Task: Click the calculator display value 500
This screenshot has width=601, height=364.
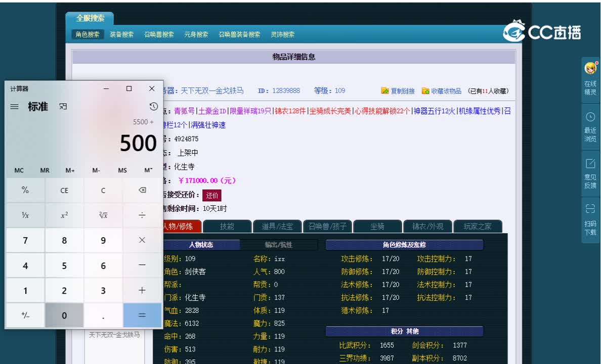Action: click(138, 143)
